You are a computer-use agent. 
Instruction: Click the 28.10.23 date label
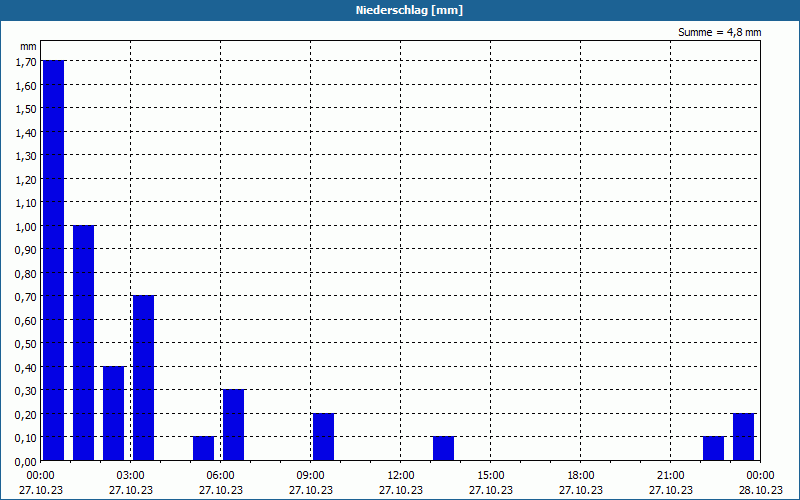[761, 490]
